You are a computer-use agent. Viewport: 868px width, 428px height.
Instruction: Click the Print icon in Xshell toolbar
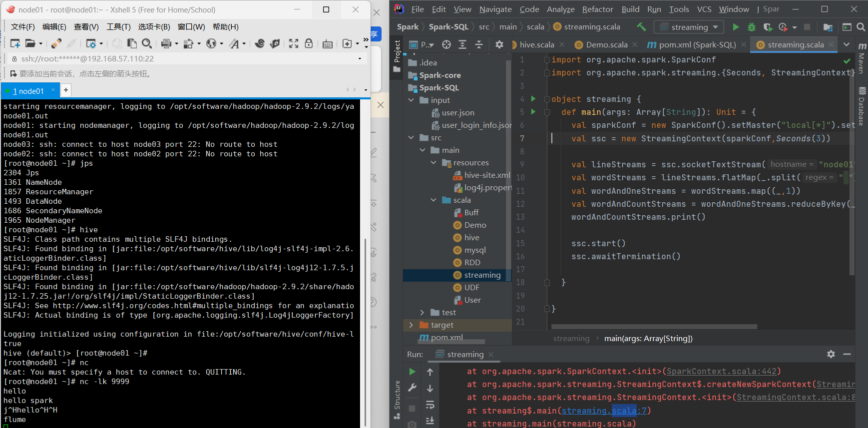(x=167, y=44)
